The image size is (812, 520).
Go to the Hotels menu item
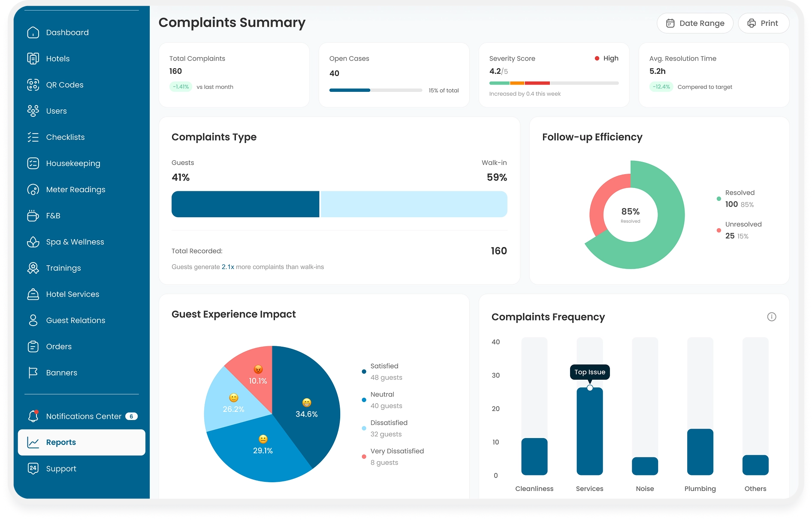57,59
